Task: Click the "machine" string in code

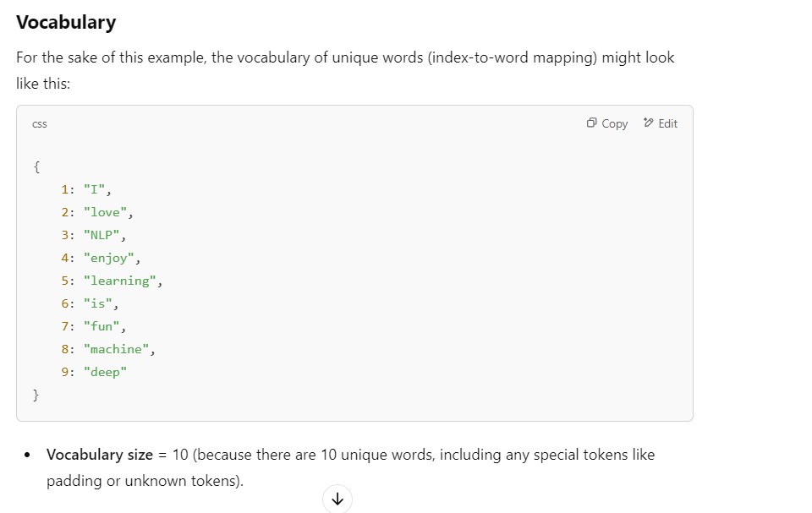Action: click(116, 349)
